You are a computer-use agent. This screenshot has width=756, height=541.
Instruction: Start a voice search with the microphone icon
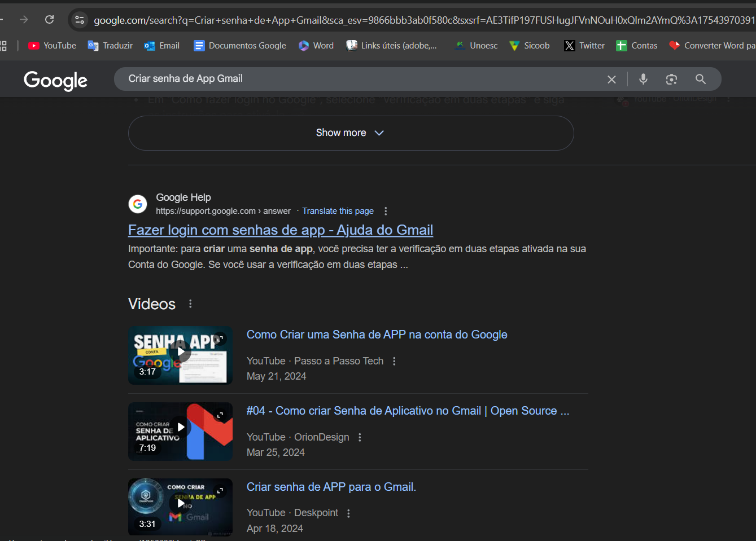(643, 79)
